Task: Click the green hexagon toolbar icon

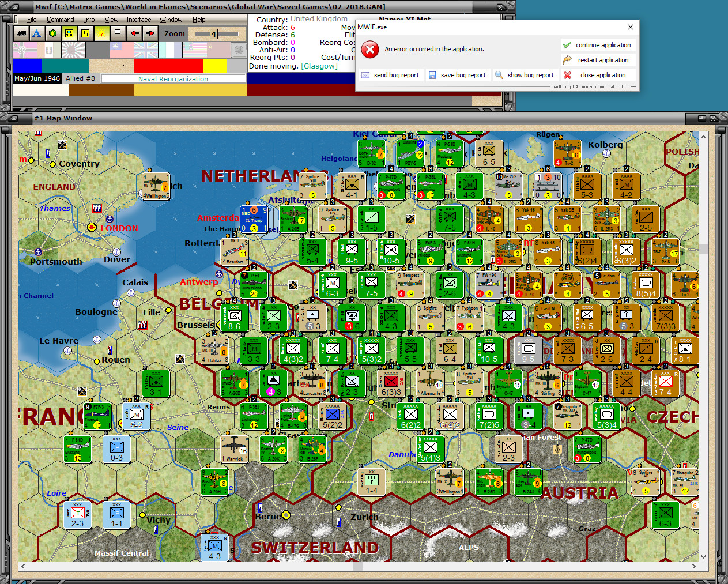Action: [53, 33]
